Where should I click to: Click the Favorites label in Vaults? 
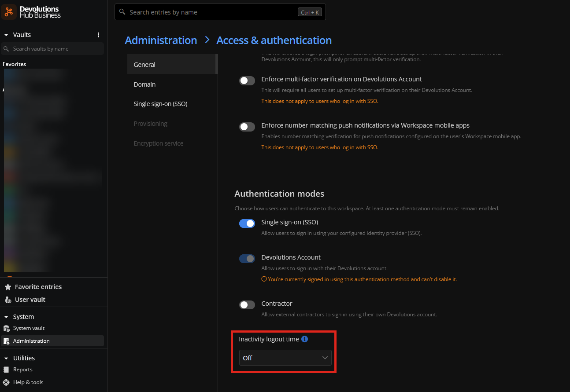(x=15, y=64)
